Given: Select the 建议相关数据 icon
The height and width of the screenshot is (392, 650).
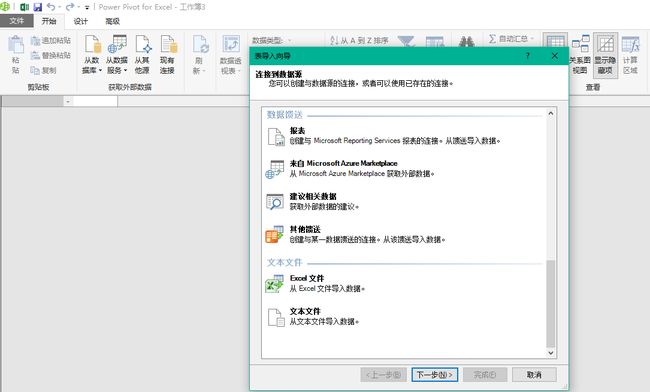Looking at the screenshot, I should click(275, 202).
